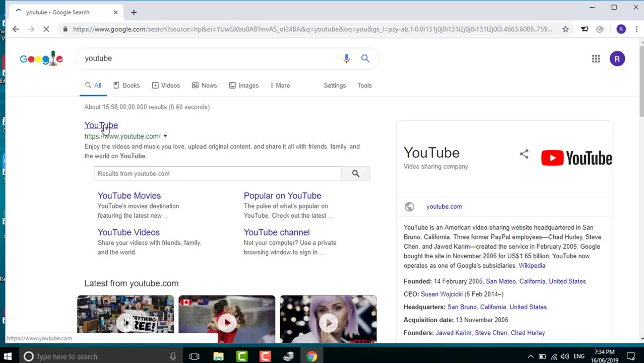The width and height of the screenshot is (644, 363).
Task: Open the Popular on YouTube sitelink
Action: pos(282,196)
